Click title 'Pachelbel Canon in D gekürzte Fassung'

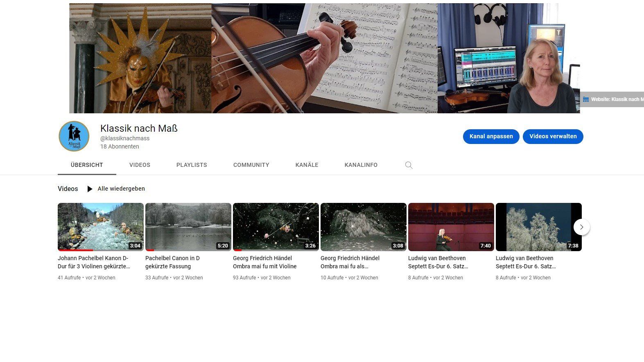click(x=172, y=262)
